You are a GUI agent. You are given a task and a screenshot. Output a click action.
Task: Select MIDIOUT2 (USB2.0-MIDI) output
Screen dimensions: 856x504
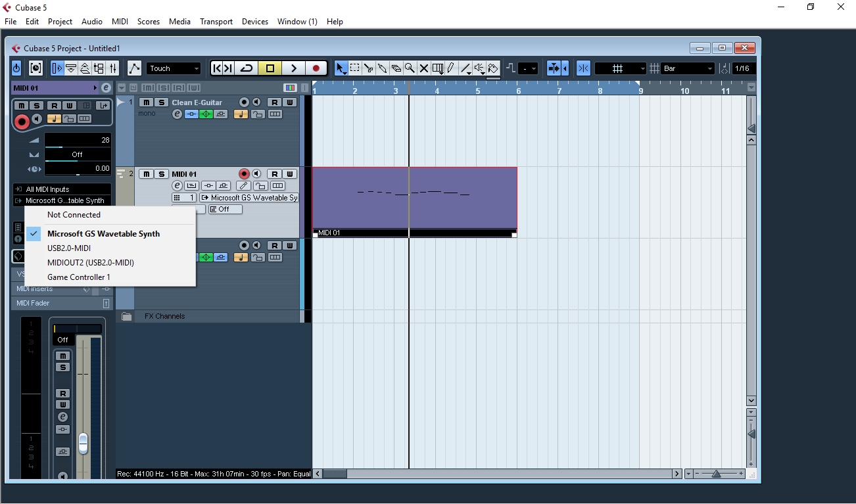[110, 263]
